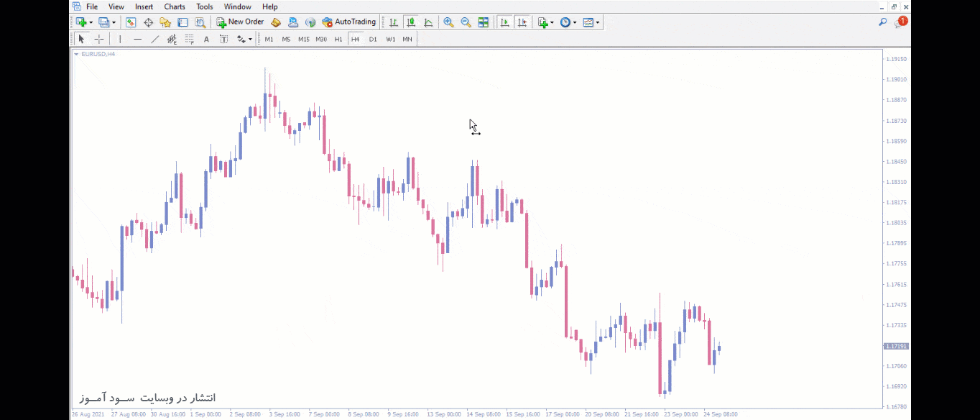Image resolution: width=980 pixels, height=420 pixels.
Task: Open the Data Window crosshair icon
Action: coord(148,22)
